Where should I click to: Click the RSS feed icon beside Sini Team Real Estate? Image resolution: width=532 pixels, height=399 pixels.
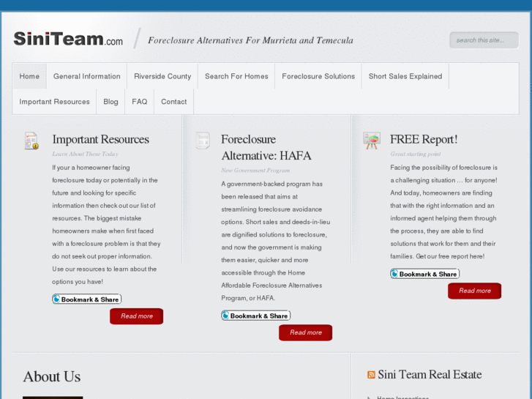click(x=371, y=375)
